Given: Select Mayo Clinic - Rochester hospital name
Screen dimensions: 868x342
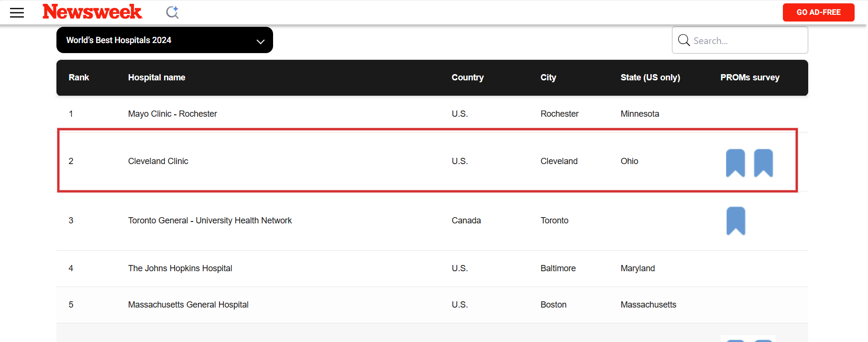Looking at the screenshot, I should [x=172, y=114].
